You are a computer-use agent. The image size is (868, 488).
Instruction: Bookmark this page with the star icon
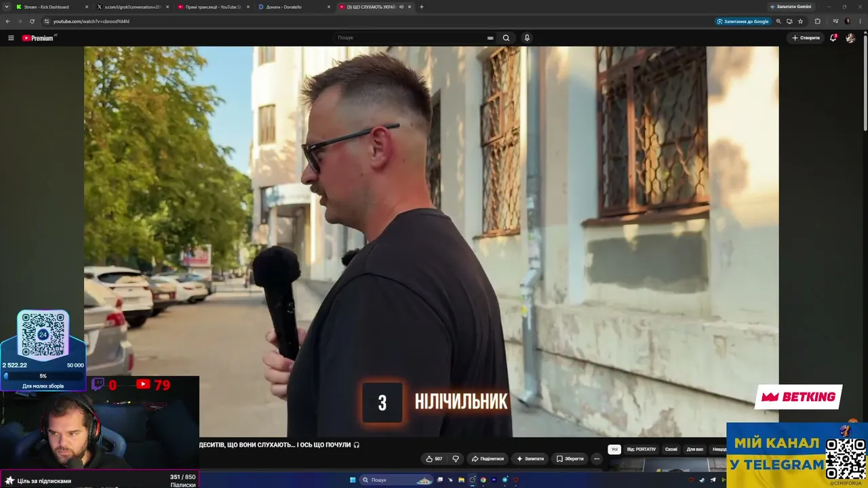800,21
